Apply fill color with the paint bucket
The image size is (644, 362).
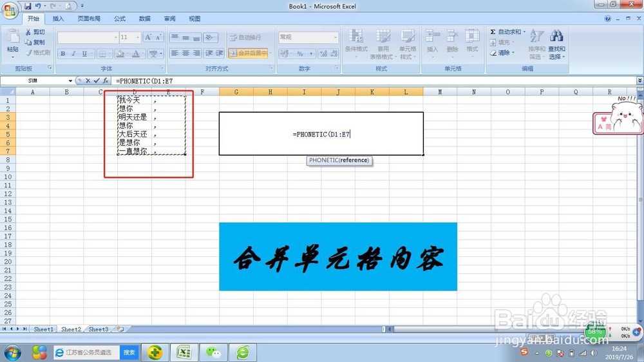click(x=120, y=53)
